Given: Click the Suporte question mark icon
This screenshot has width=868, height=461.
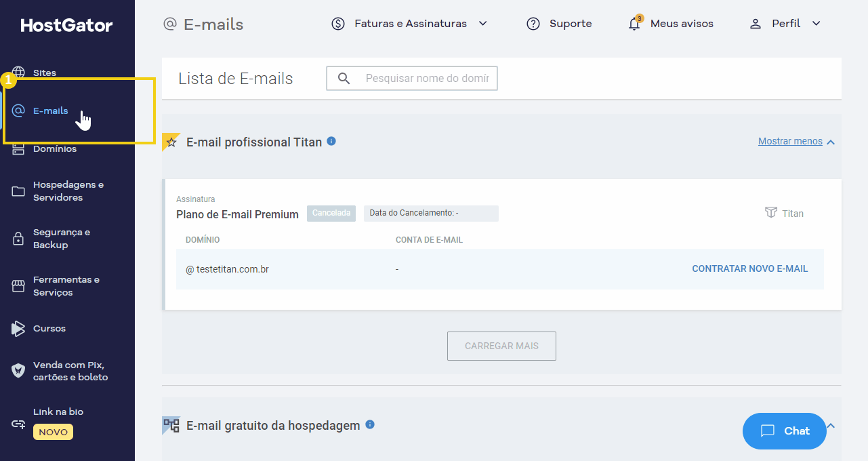Looking at the screenshot, I should coord(533,24).
